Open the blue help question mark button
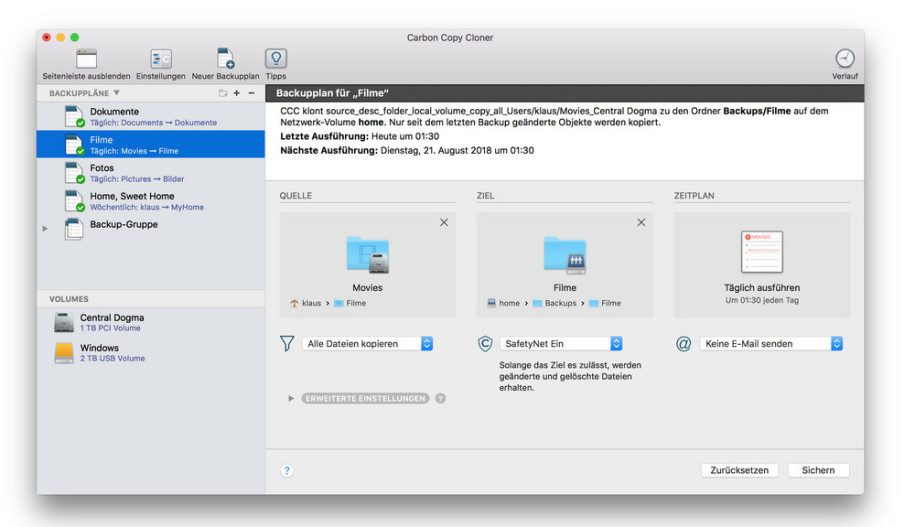The width and height of the screenshot is (915, 527). 287,470
